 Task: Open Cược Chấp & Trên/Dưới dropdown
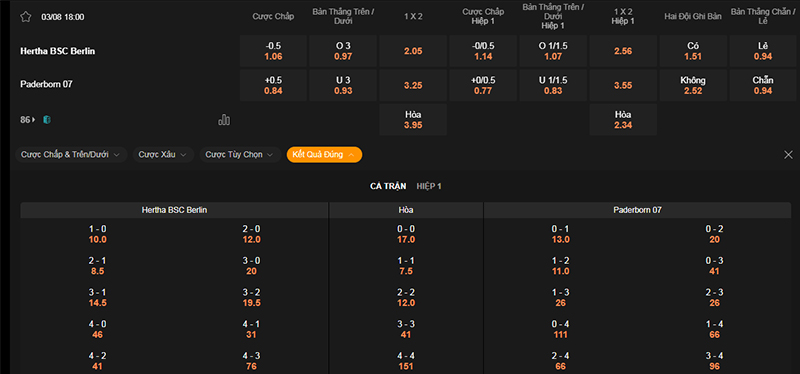[x=71, y=155]
